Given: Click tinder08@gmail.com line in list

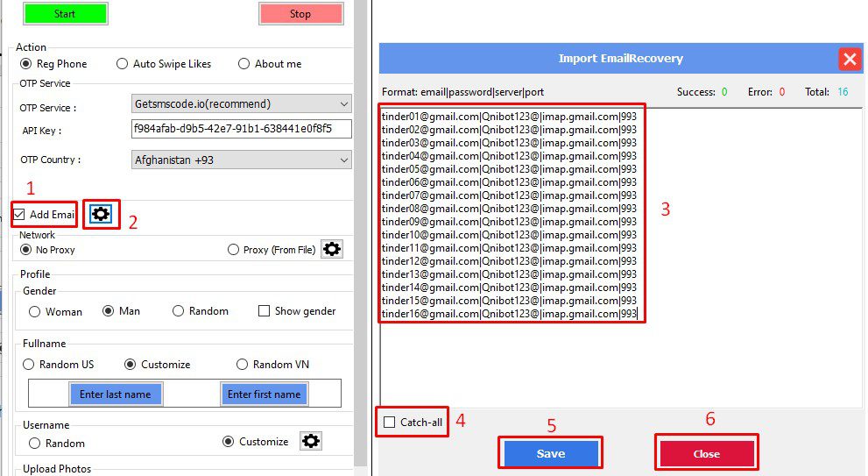Looking at the screenshot, I should (509, 209).
